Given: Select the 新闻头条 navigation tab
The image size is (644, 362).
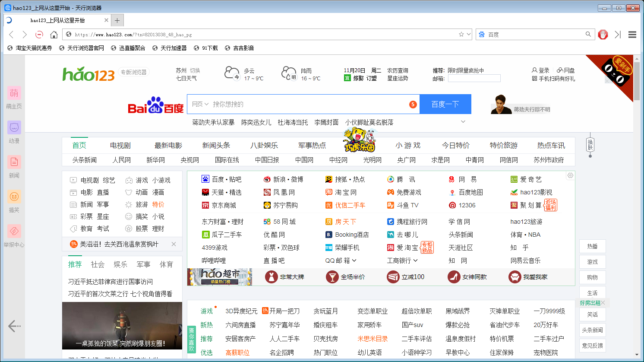Looking at the screenshot, I should point(216,145).
